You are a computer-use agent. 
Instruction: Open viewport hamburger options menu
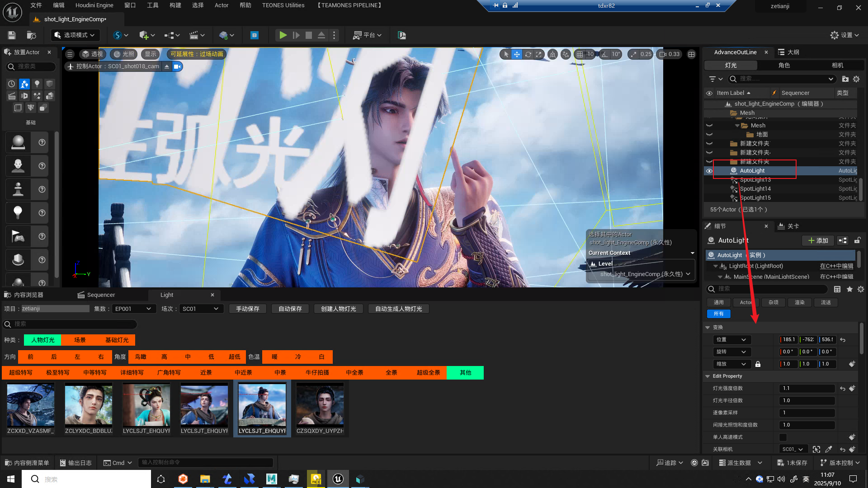coord(70,54)
